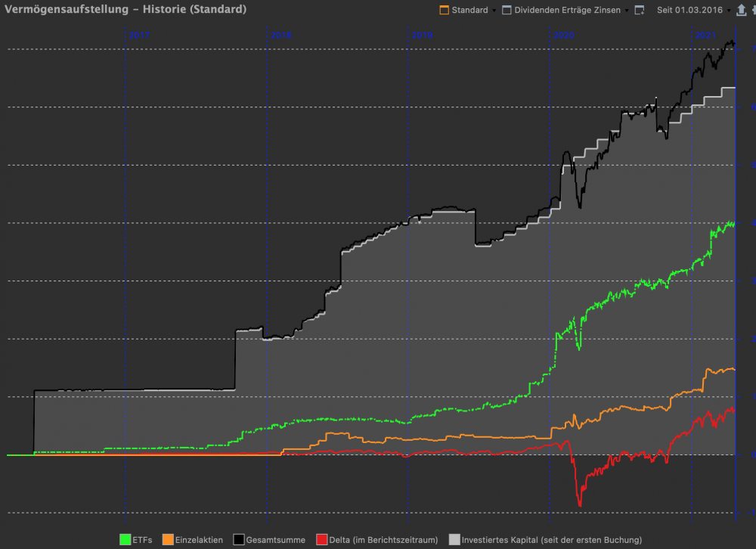This screenshot has width=756, height=549.
Task: Click the Einzelaktien legend label
Action: (x=199, y=541)
